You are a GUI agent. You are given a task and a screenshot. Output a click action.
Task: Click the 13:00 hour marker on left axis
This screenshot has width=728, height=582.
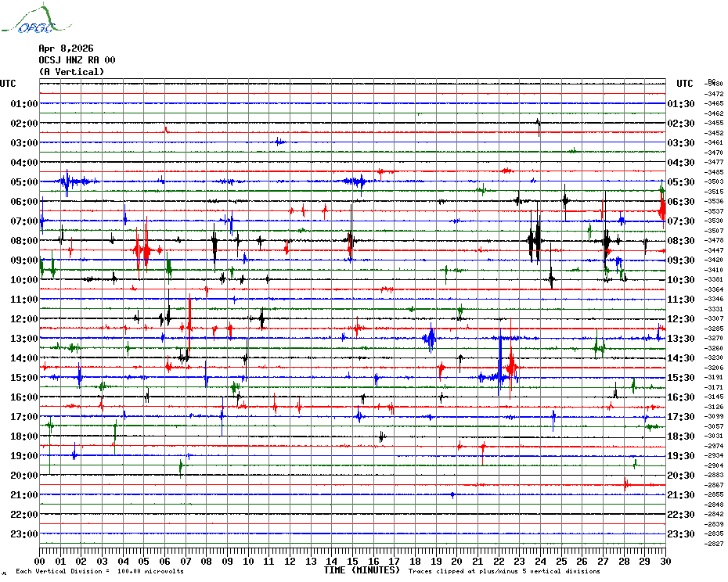(x=24, y=339)
